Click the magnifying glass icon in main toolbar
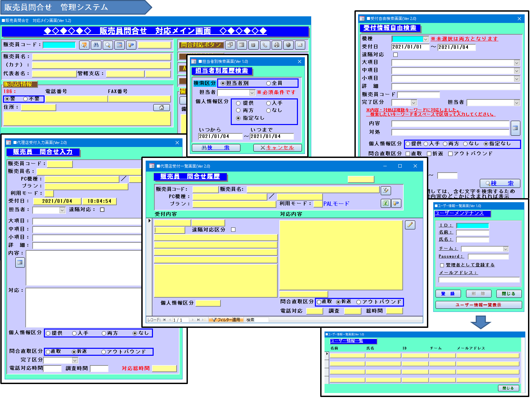The image size is (532, 399). (x=108, y=45)
